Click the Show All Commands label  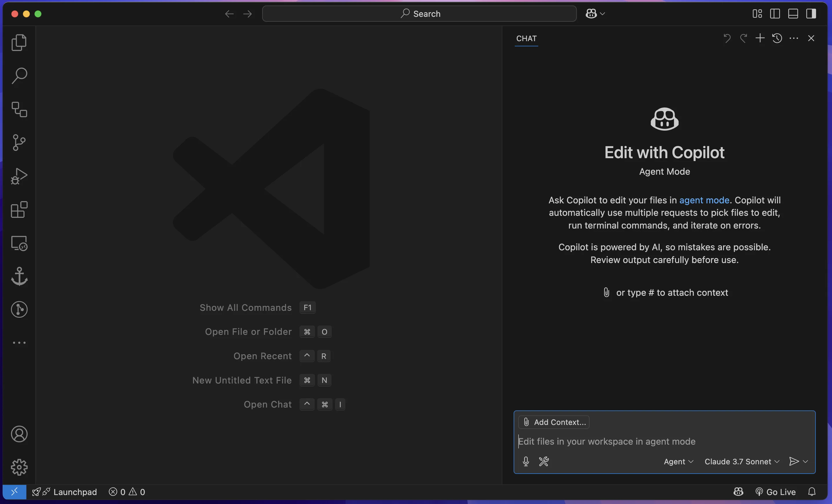pyautogui.click(x=245, y=308)
